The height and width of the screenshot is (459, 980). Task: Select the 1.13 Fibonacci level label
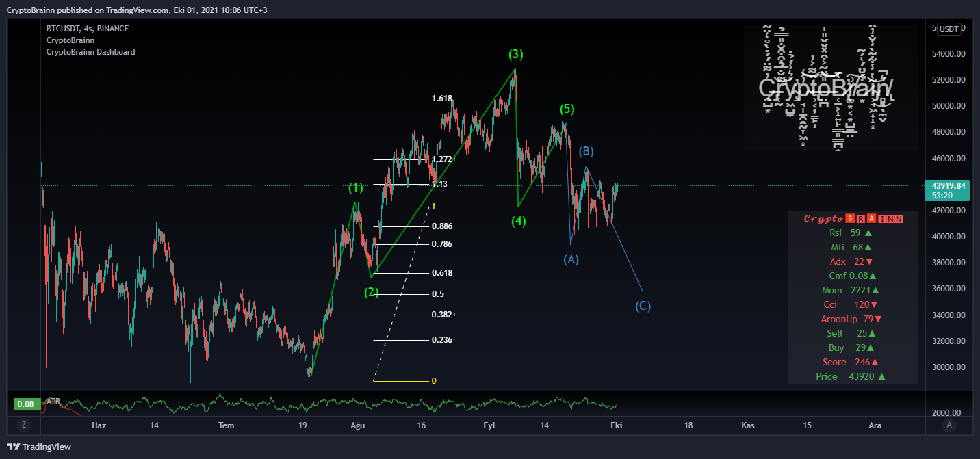pyautogui.click(x=439, y=183)
